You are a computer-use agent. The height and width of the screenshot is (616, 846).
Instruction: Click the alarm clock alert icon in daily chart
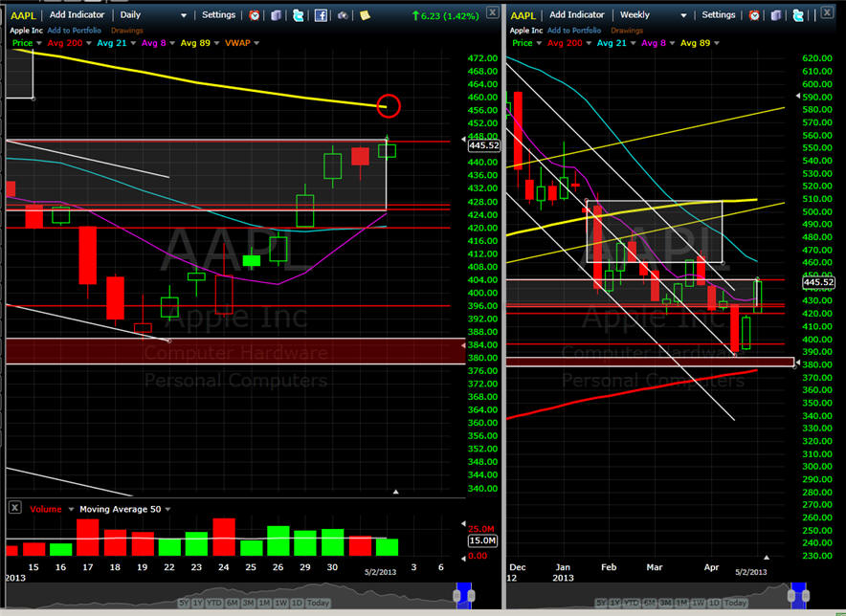point(254,15)
